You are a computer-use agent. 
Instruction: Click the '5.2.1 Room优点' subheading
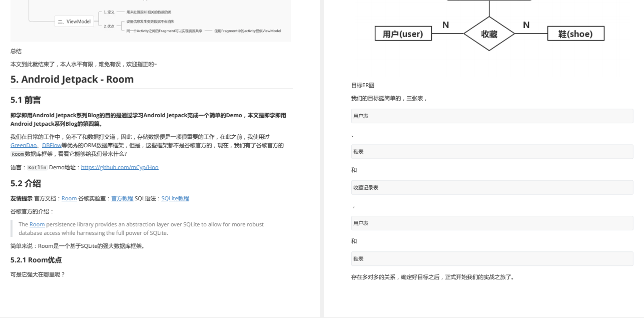click(36, 260)
